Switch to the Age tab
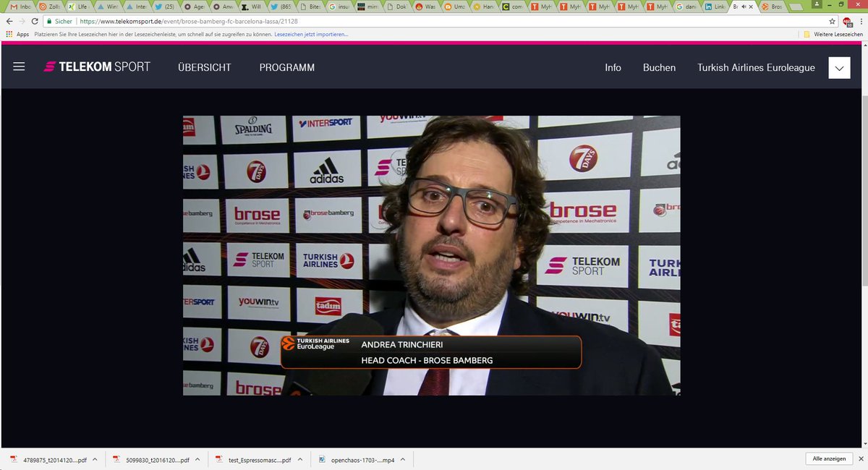Viewport: 868px width, 470px height. tap(195, 7)
